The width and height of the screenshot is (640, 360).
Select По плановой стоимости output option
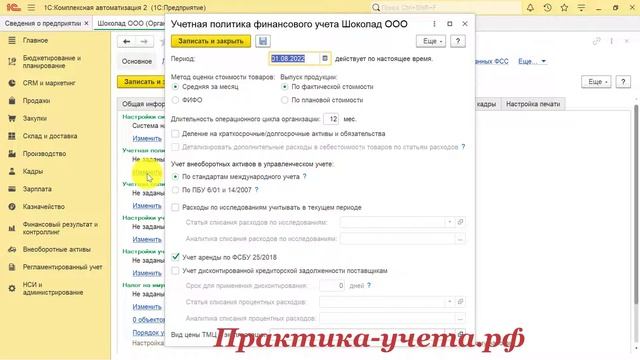click(284, 100)
